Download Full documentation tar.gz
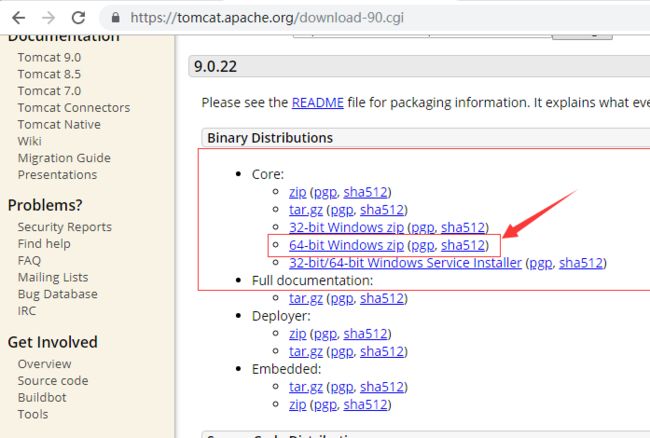 click(306, 298)
